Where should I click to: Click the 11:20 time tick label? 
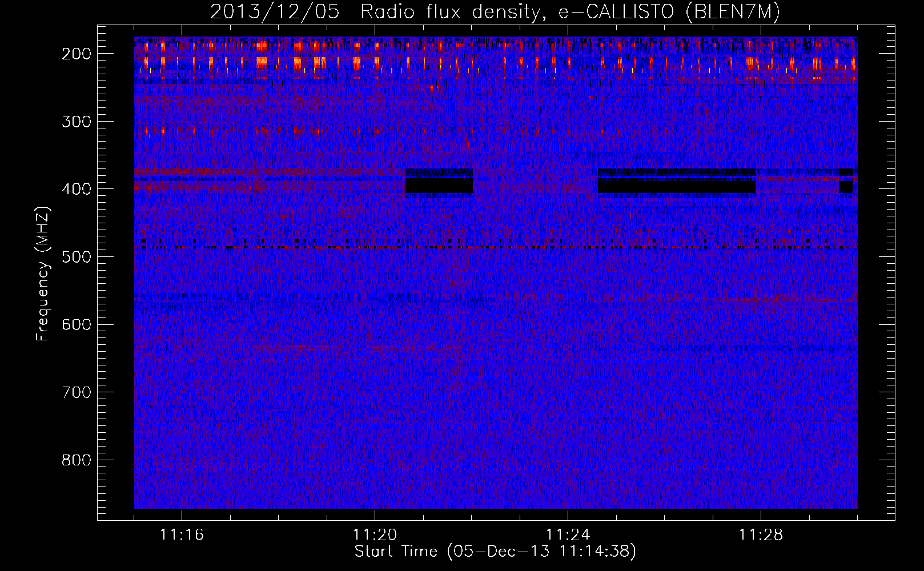tap(375, 534)
